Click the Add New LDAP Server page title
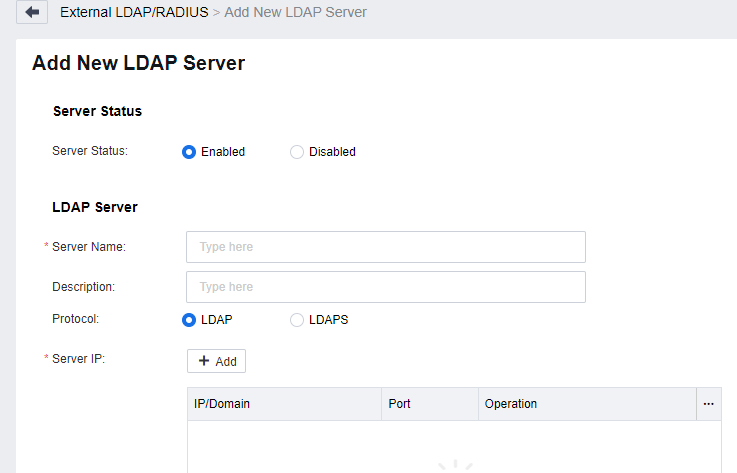The width and height of the screenshot is (737, 473). point(138,63)
